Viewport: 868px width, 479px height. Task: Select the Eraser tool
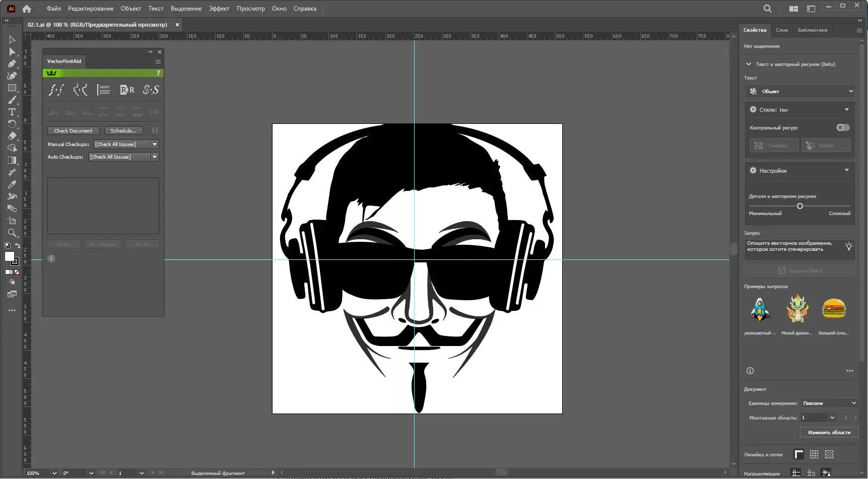pyautogui.click(x=12, y=136)
